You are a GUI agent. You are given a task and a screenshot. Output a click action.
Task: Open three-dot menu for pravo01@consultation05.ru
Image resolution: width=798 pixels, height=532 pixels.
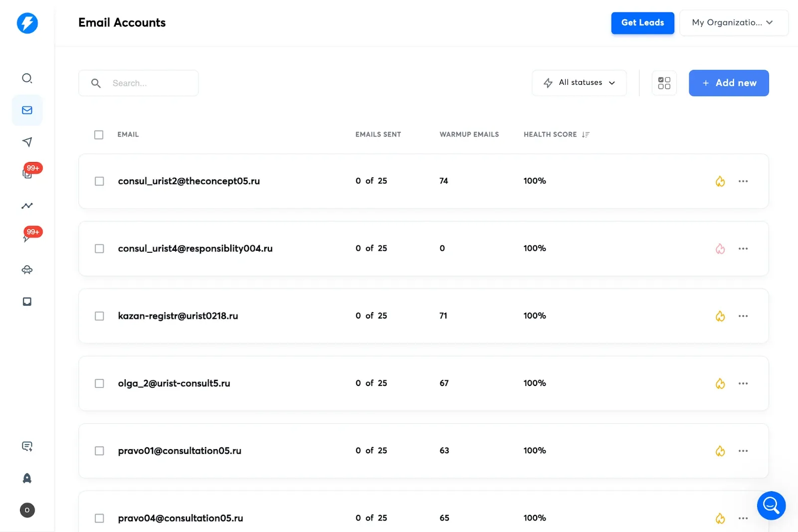click(x=743, y=451)
